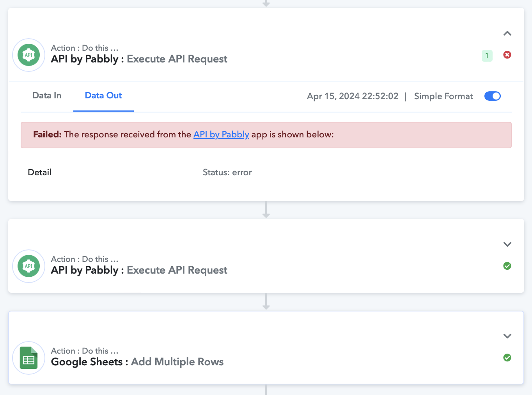Expand the Google Sheets Add Multiple Rows step
The height and width of the screenshot is (395, 532).
click(x=507, y=336)
